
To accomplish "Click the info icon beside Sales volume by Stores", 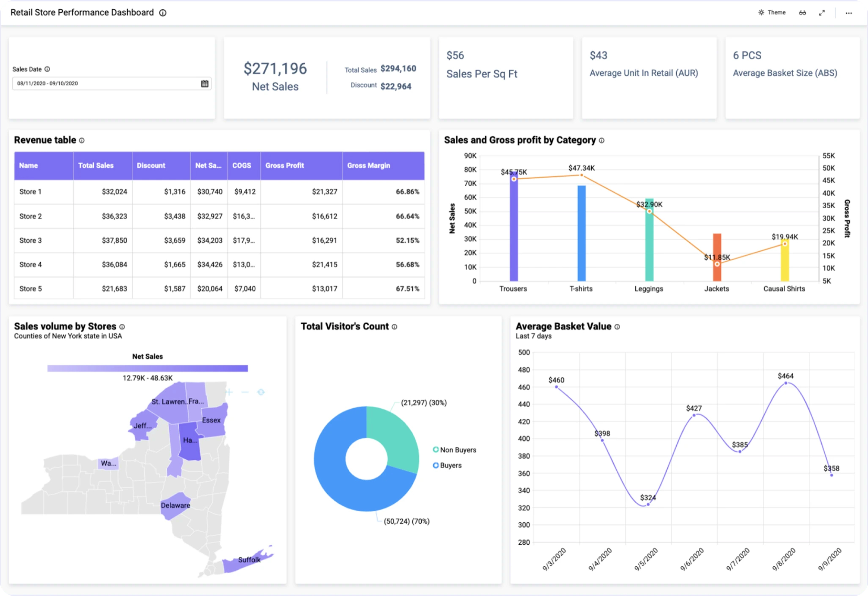I will [x=123, y=326].
